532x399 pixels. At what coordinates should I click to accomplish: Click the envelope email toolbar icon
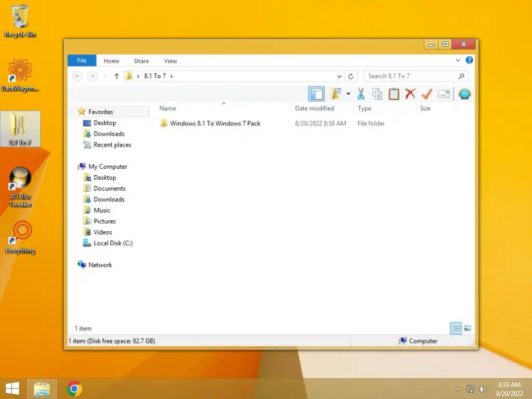point(444,94)
